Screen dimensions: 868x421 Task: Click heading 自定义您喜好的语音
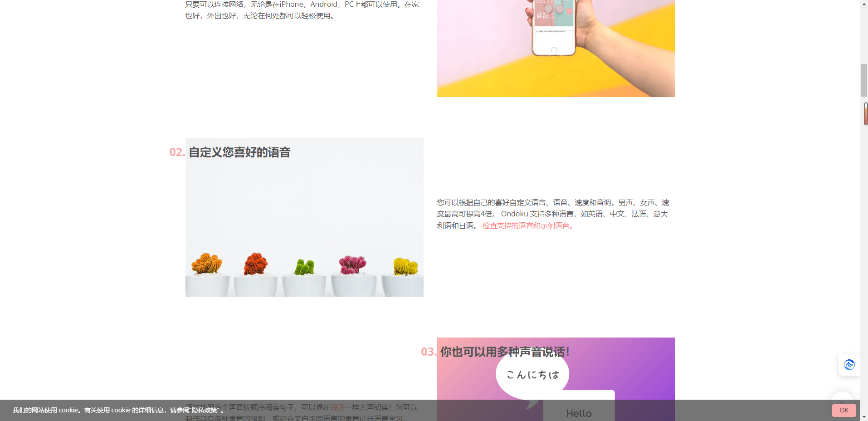coord(239,152)
